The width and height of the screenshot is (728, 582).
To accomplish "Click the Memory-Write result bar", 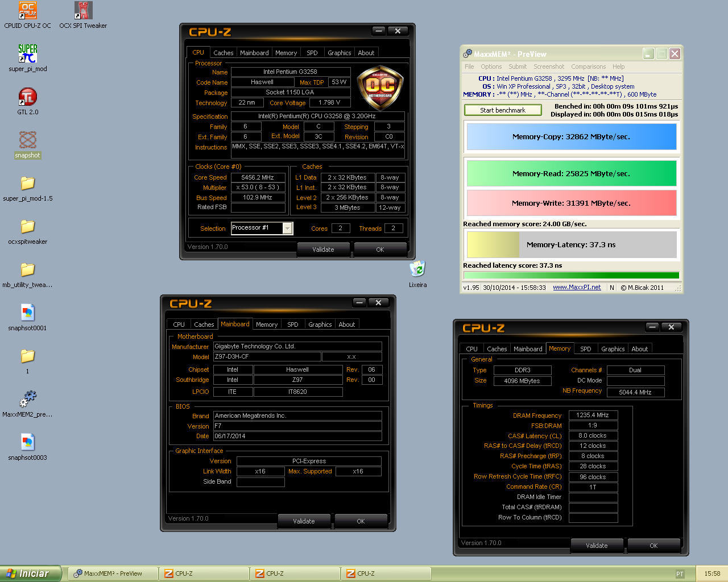I will tap(571, 203).
